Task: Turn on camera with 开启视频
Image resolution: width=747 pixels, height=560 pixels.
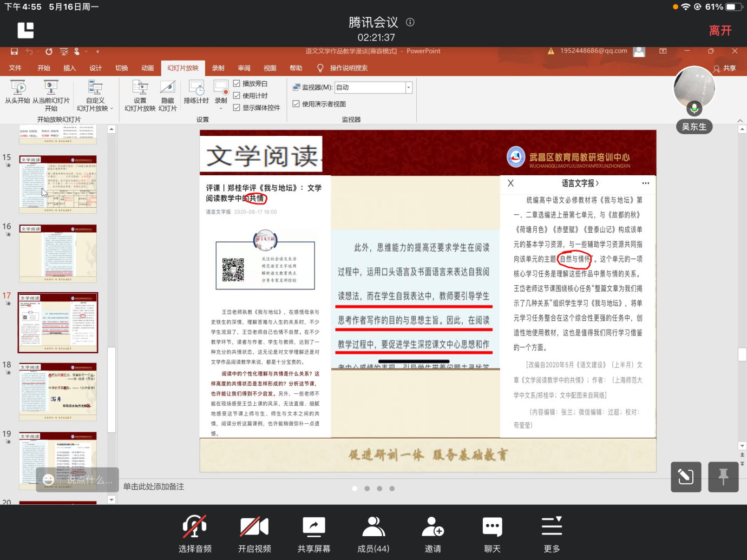Action: [254, 526]
